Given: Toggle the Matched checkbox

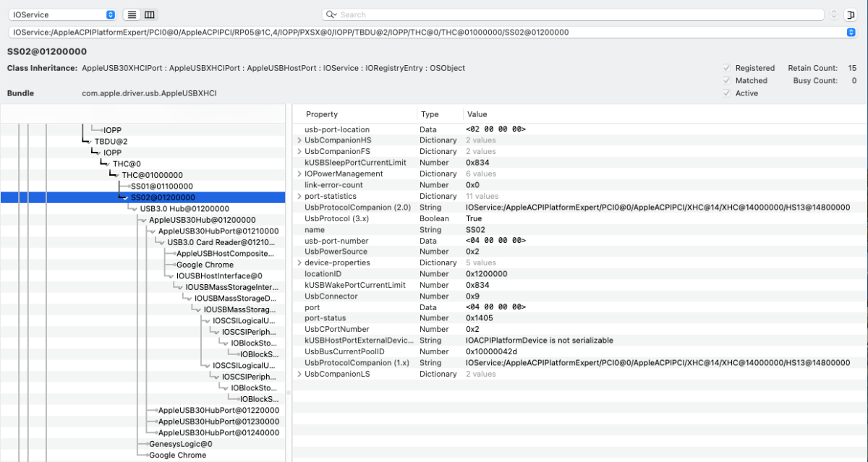Looking at the screenshot, I should 727,80.
